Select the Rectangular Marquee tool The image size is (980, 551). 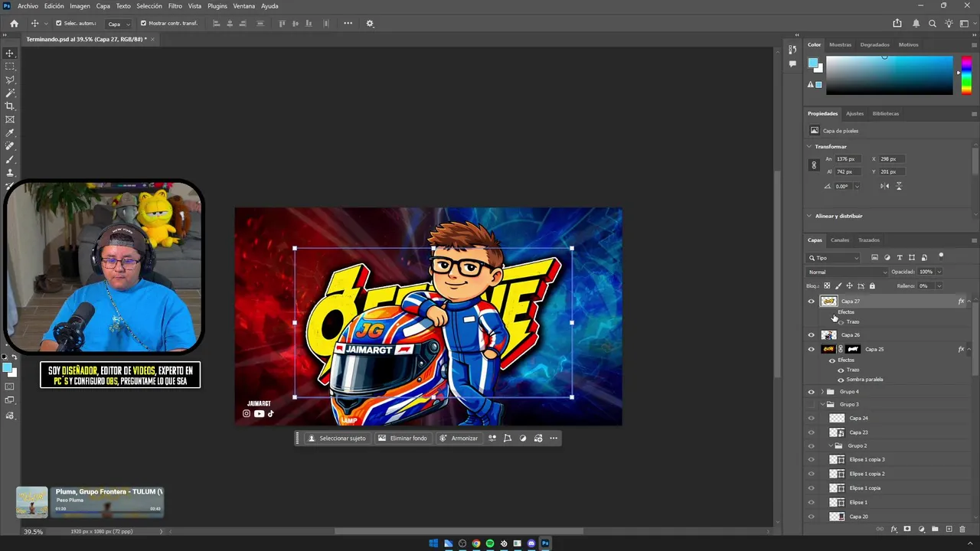[10, 67]
